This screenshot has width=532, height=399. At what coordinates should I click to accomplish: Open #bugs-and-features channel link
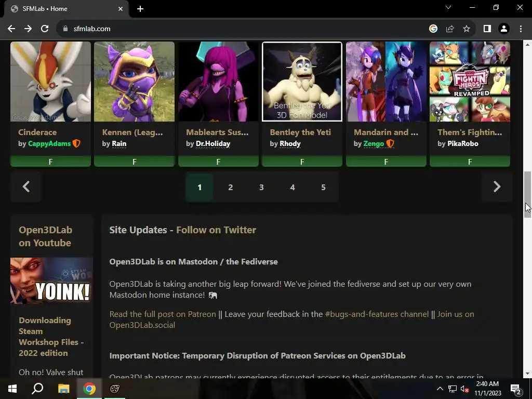pos(377,314)
